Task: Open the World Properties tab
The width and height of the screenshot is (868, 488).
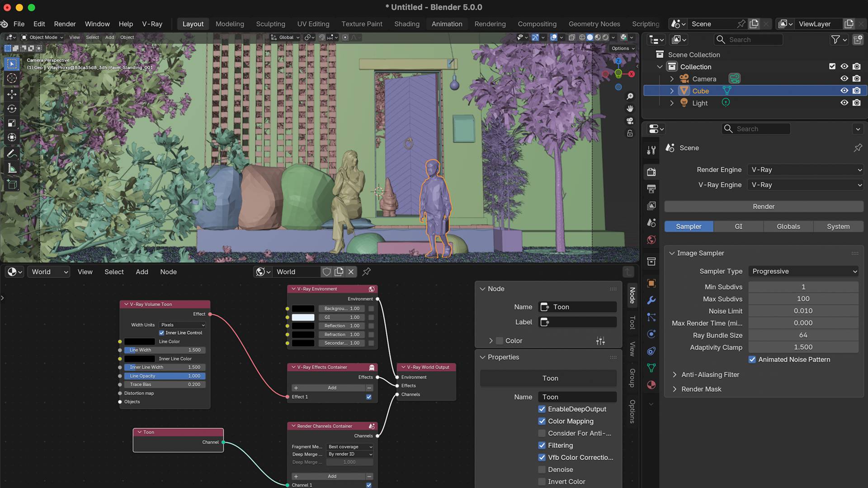Action: point(651,240)
